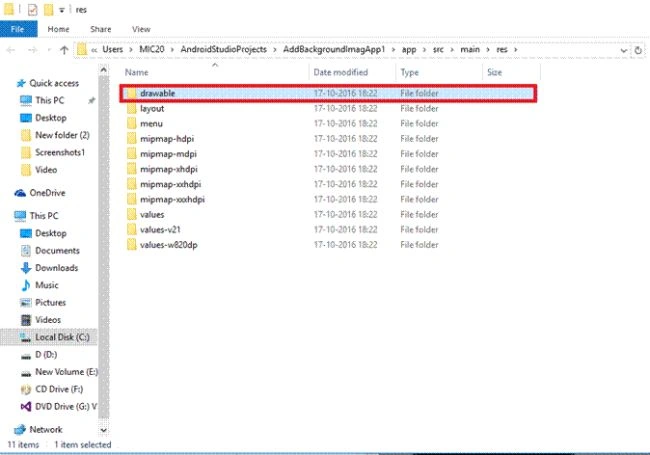This screenshot has height=455, width=650.
Task: Click the chevron after res in path
Action: click(x=516, y=50)
